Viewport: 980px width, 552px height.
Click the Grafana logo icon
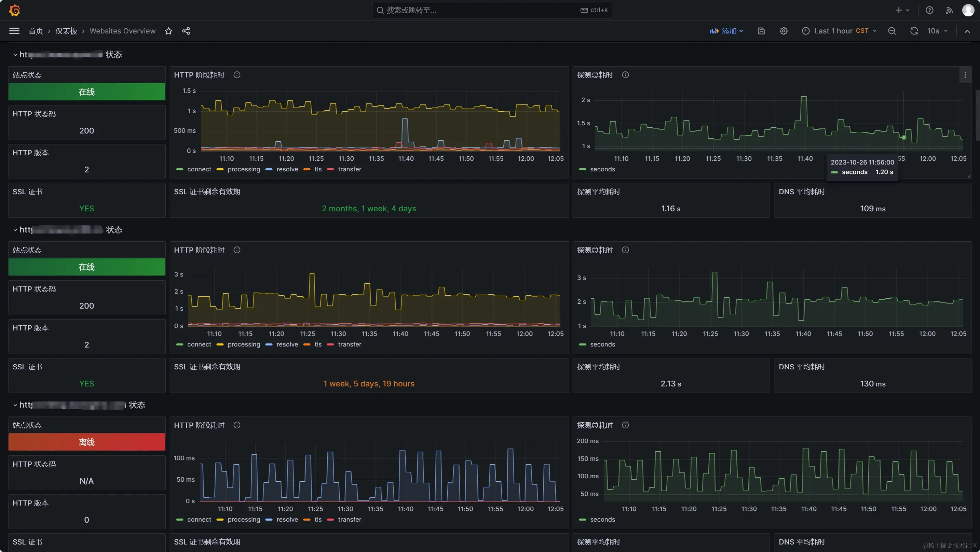coord(14,10)
